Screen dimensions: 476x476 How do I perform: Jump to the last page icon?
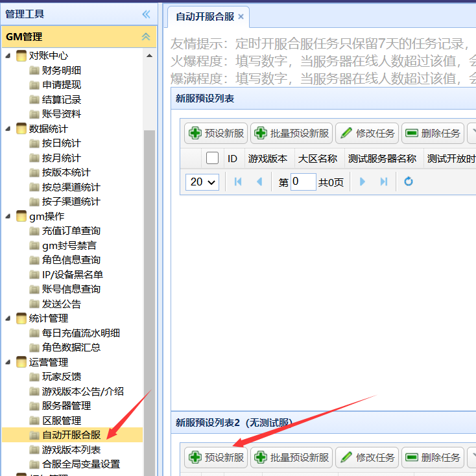coord(384,182)
